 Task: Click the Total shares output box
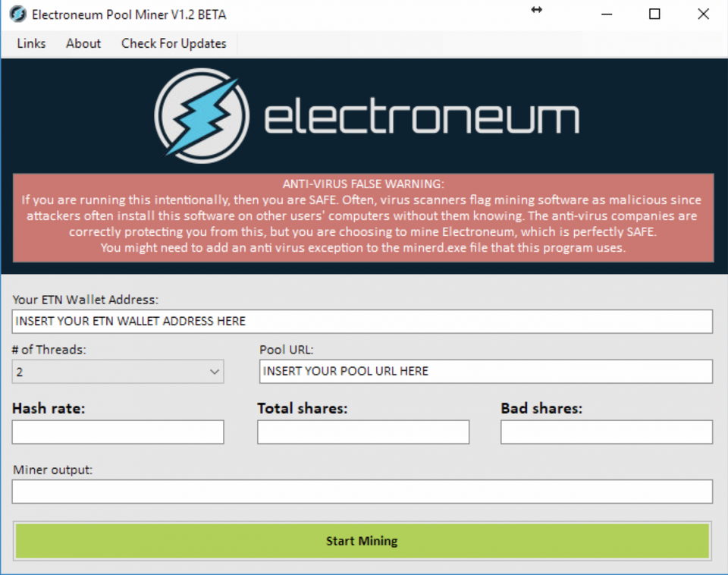pyautogui.click(x=363, y=432)
